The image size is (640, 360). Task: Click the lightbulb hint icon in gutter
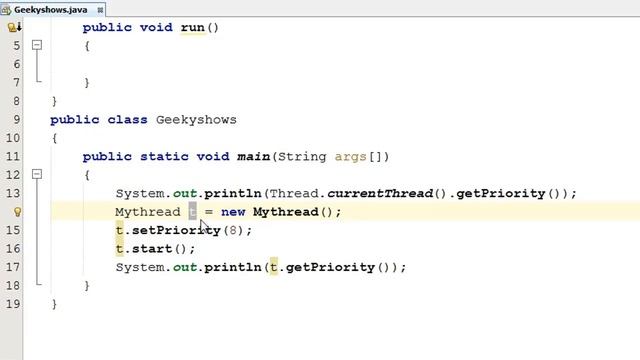point(17,212)
